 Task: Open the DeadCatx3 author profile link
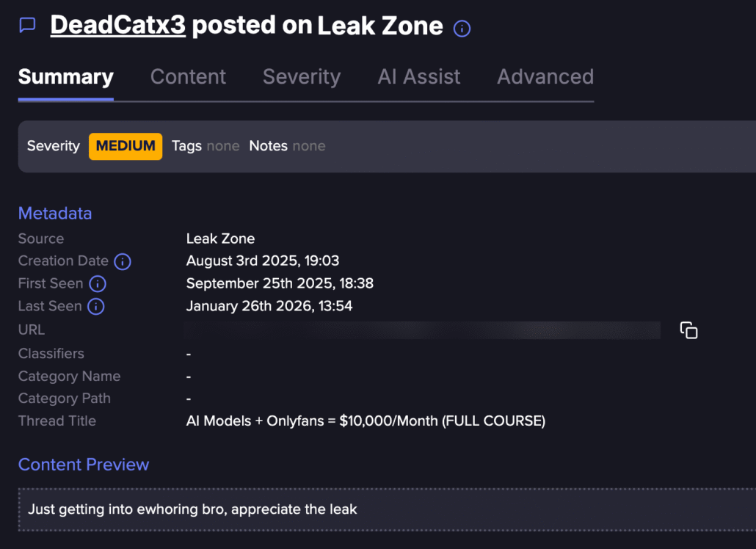(x=117, y=26)
